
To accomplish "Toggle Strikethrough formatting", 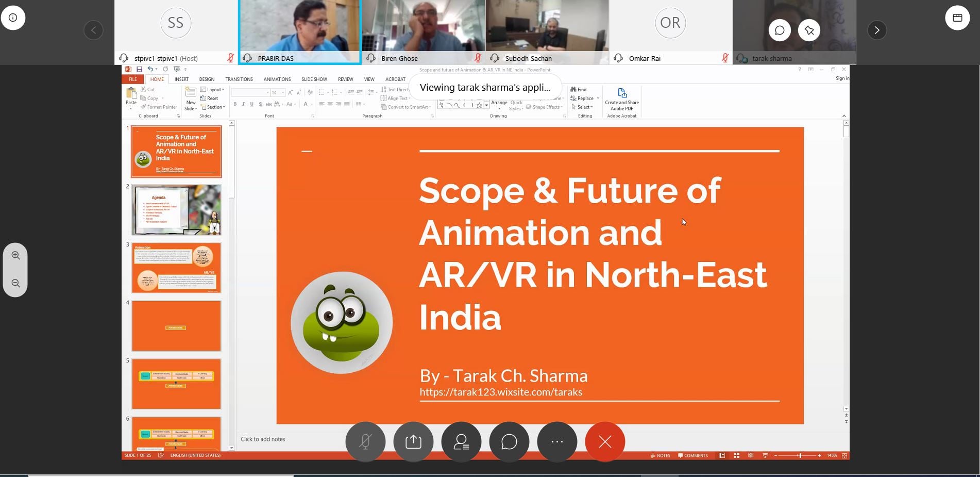I will 268,104.
